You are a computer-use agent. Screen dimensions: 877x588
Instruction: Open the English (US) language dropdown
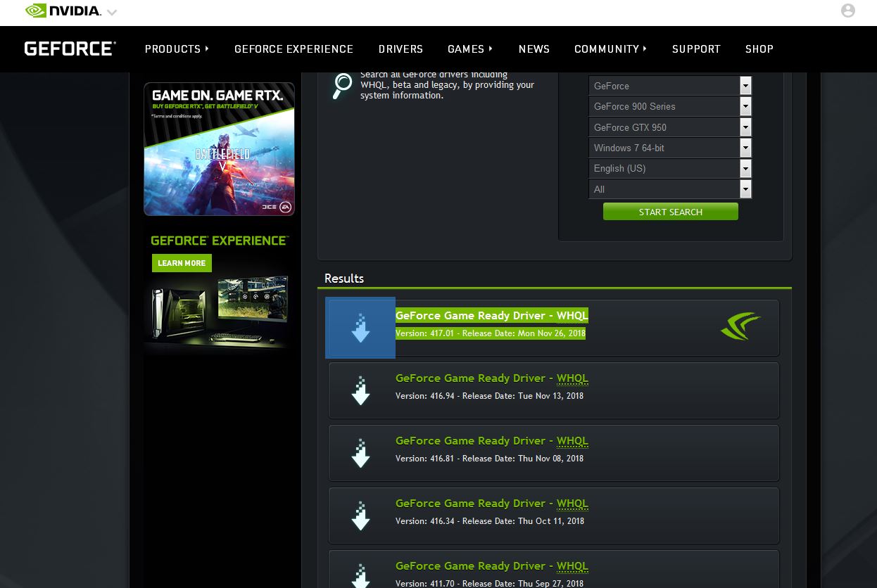[670, 168]
